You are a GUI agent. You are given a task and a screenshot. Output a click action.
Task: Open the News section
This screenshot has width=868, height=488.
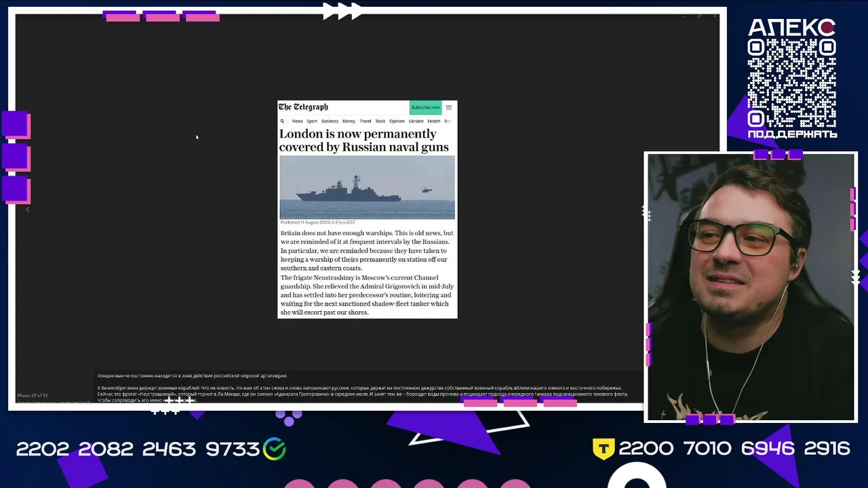tap(298, 121)
